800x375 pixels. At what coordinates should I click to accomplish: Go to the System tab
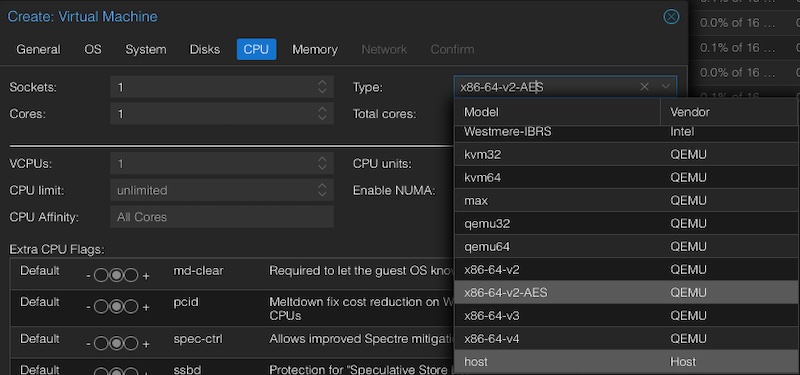[146, 49]
